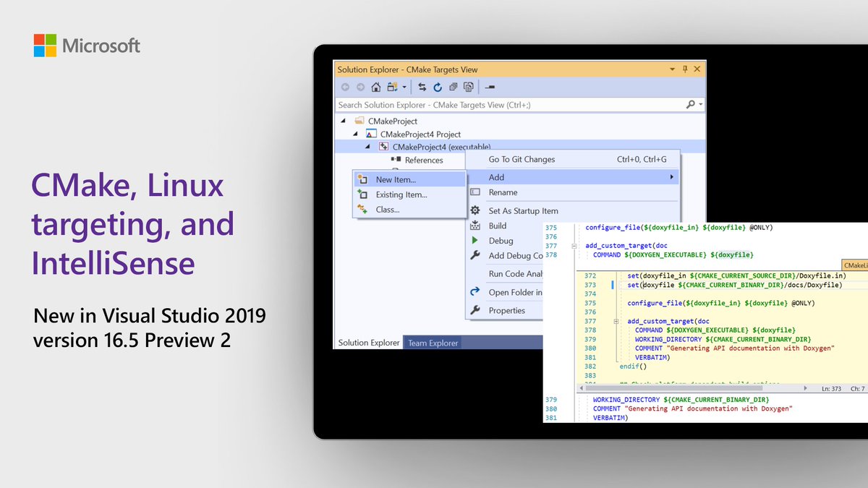Click the back navigation arrow icon
The width and height of the screenshot is (868, 488).
[344, 86]
